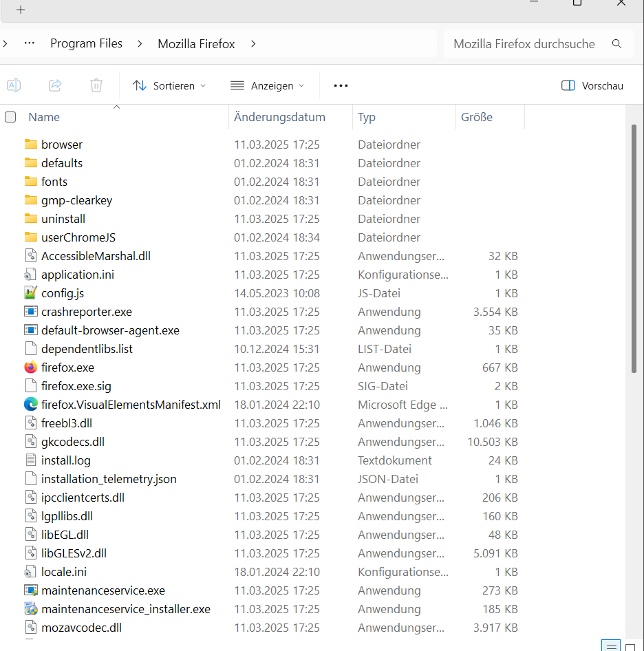Select the mozavcodec.dll file name
644x651 pixels.
tap(82, 628)
